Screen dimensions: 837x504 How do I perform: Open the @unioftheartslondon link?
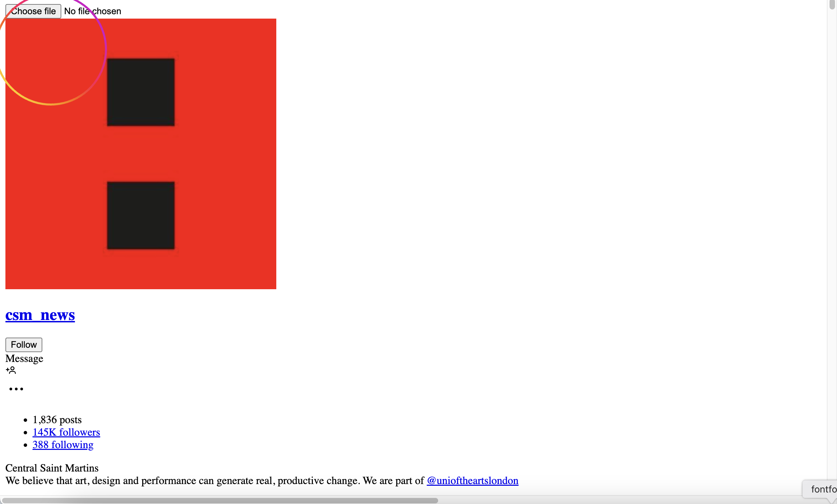pos(472,481)
